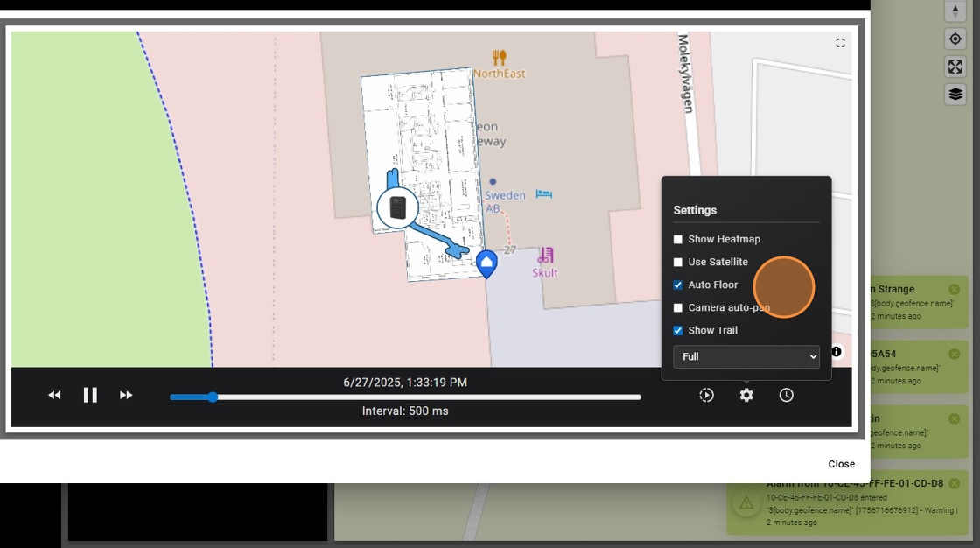Click the map attribution info icon
This screenshot has width=980, height=548.
click(x=836, y=352)
